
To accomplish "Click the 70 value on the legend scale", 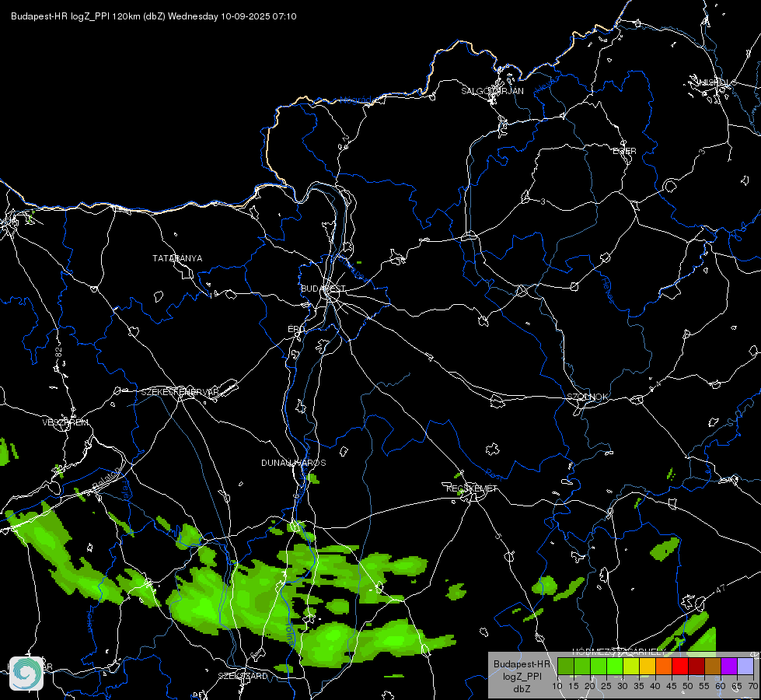I will point(752,686).
